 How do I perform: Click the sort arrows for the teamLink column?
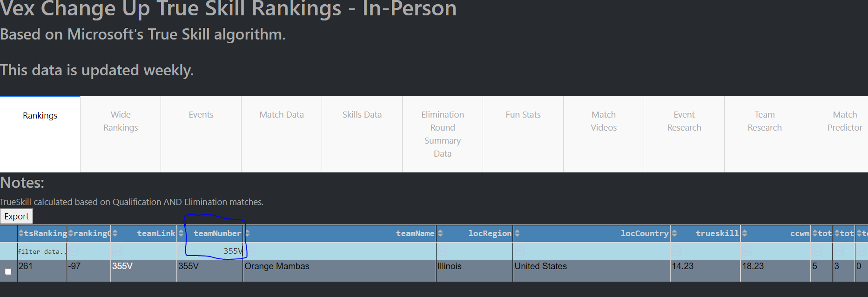point(115,233)
